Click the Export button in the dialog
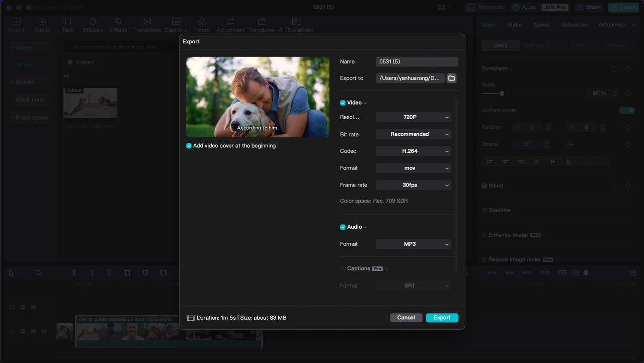The height and width of the screenshot is (363, 644). click(442, 317)
